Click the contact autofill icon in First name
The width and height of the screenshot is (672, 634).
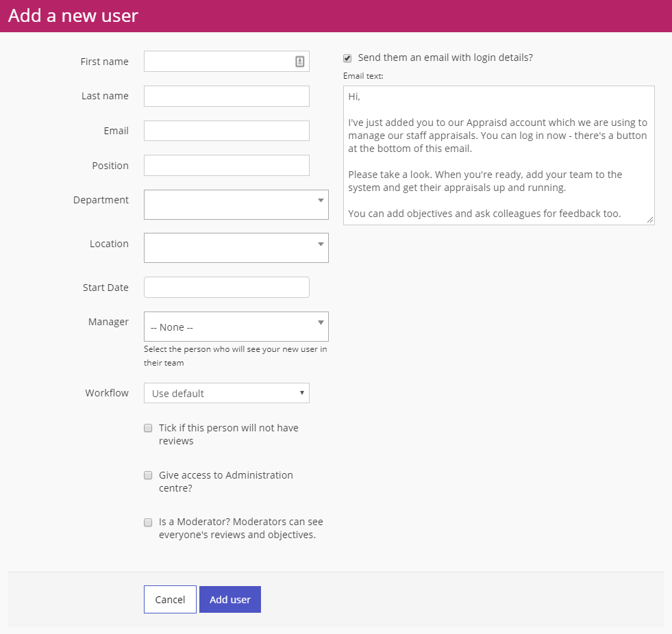pos(299,62)
